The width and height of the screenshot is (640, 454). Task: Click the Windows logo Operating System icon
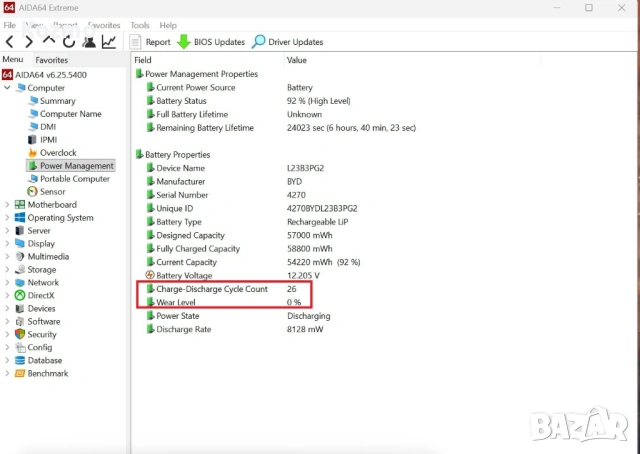click(x=20, y=218)
